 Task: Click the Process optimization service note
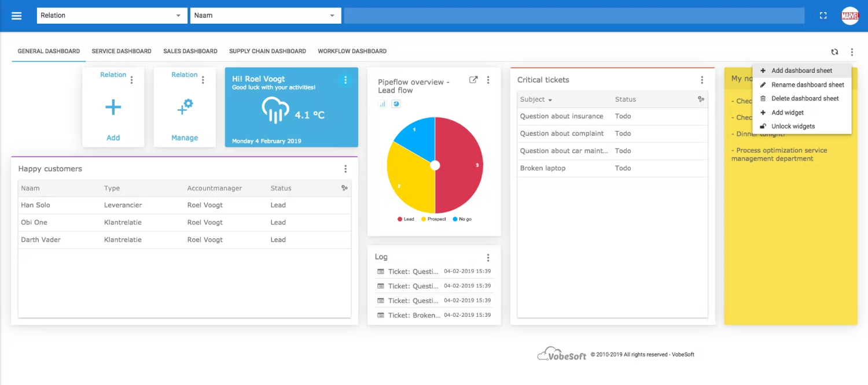pos(779,154)
